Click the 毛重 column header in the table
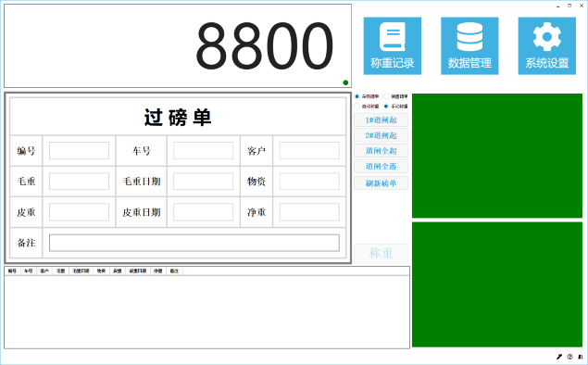Image resolution: width=588 pixels, height=365 pixels. click(61, 271)
